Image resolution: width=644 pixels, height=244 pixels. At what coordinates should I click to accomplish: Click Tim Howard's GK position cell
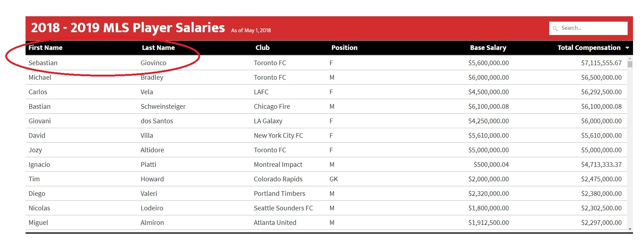[334, 179]
